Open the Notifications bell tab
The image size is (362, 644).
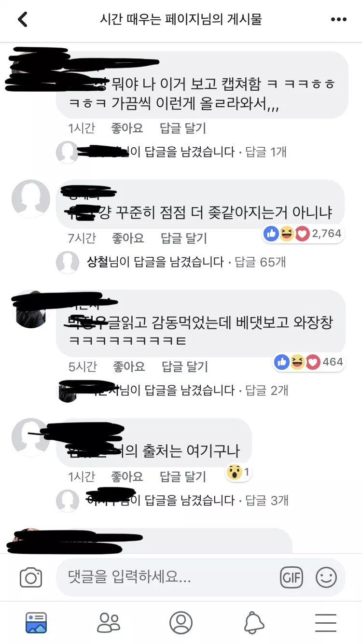coord(254,623)
